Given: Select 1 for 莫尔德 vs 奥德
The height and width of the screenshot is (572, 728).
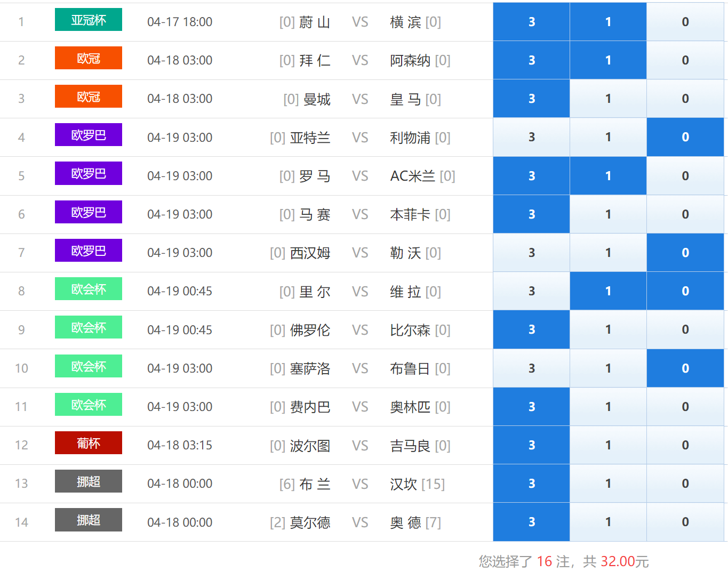Looking at the screenshot, I should pos(608,522).
